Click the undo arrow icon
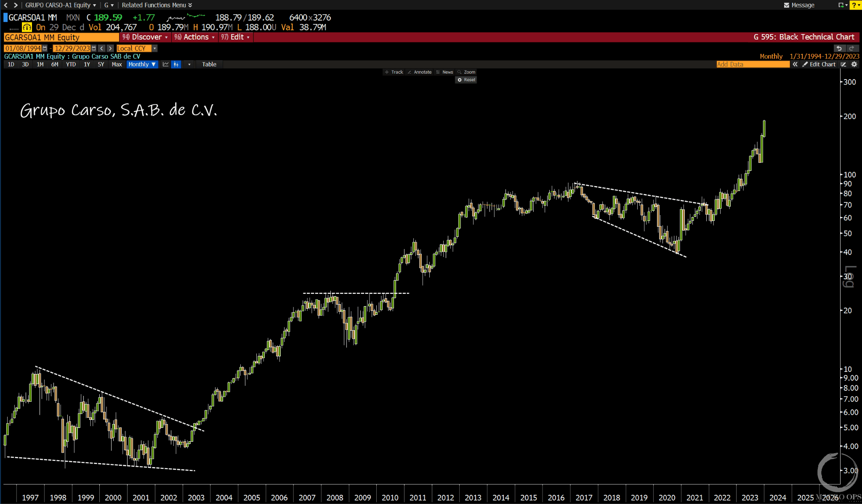Viewport: 862px width, 504px height. point(839,48)
